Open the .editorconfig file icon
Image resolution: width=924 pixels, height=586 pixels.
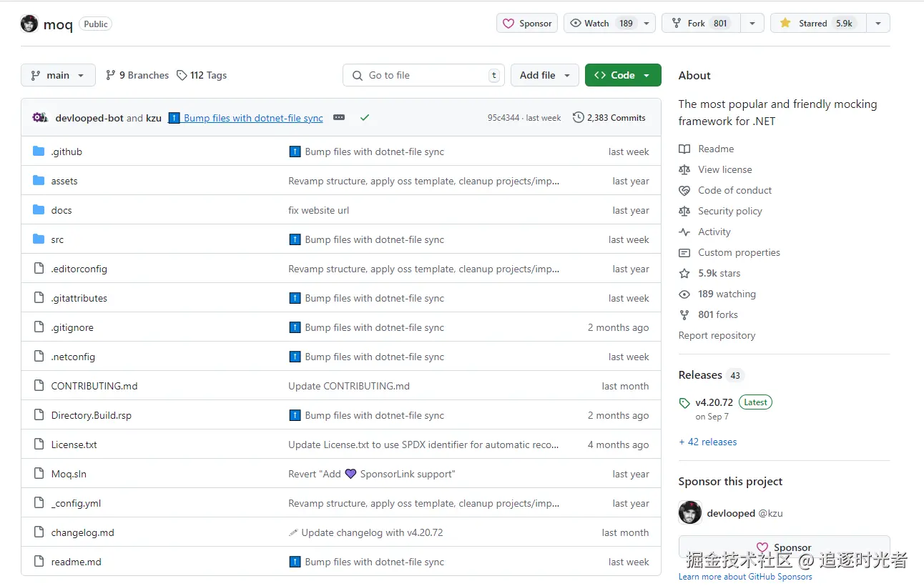pyautogui.click(x=39, y=268)
